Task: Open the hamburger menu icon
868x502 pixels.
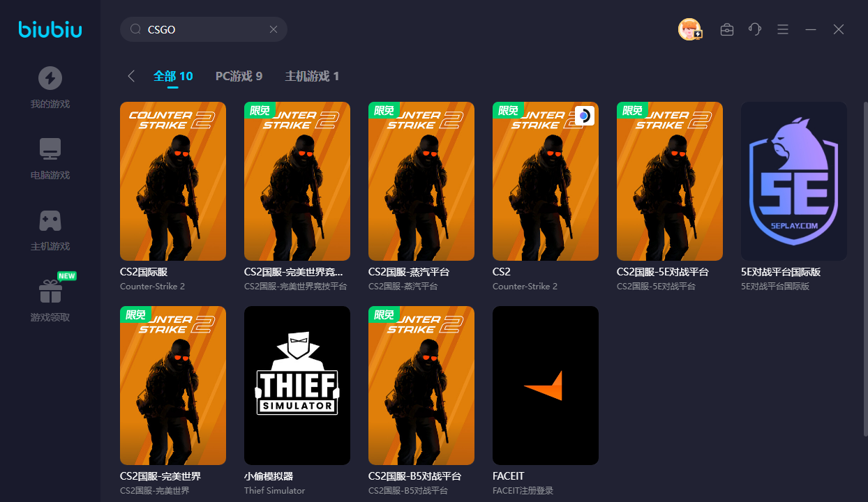Action: (x=783, y=29)
